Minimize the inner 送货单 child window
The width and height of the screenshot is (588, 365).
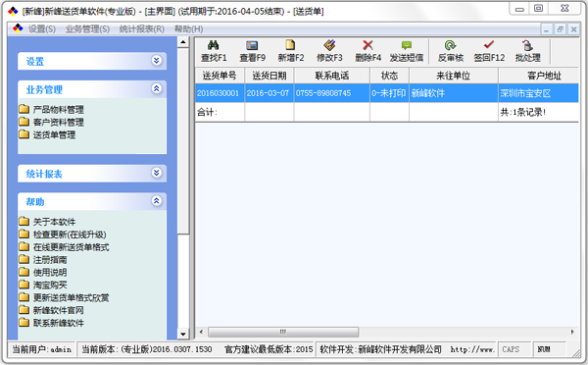(x=547, y=28)
